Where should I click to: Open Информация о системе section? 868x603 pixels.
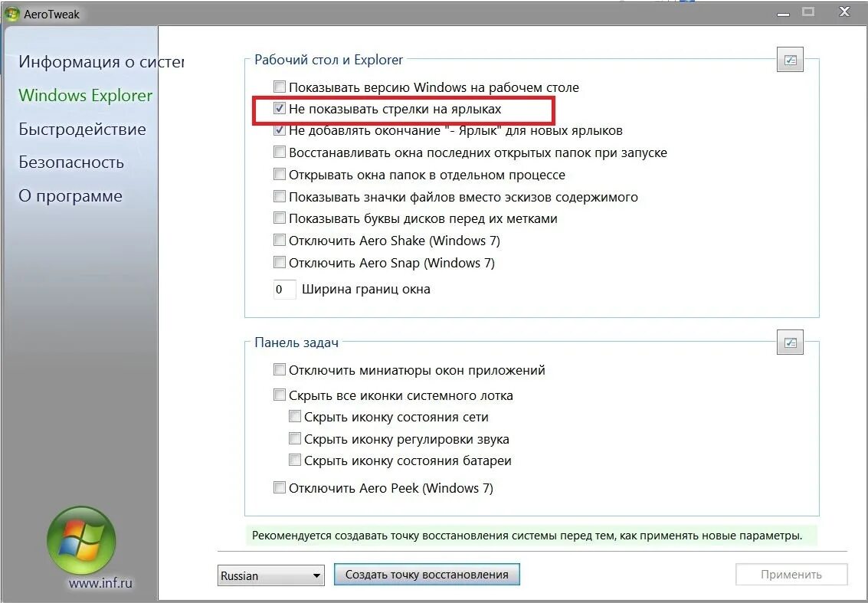pos(101,61)
